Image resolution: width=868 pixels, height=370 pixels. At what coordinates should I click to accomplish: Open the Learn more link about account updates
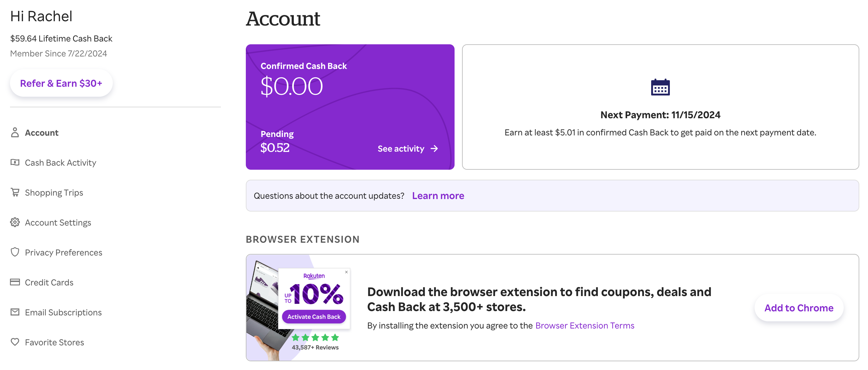(x=438, y=196)
